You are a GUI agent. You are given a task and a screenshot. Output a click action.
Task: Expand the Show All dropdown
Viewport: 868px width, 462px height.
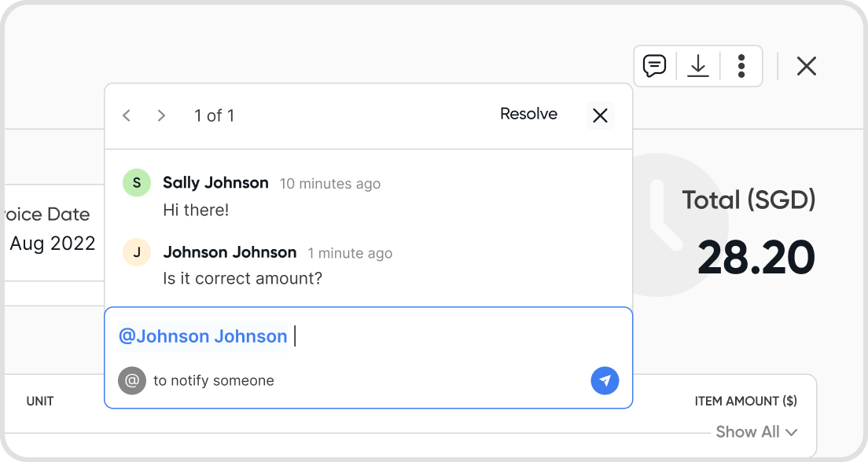click(756, 432)
